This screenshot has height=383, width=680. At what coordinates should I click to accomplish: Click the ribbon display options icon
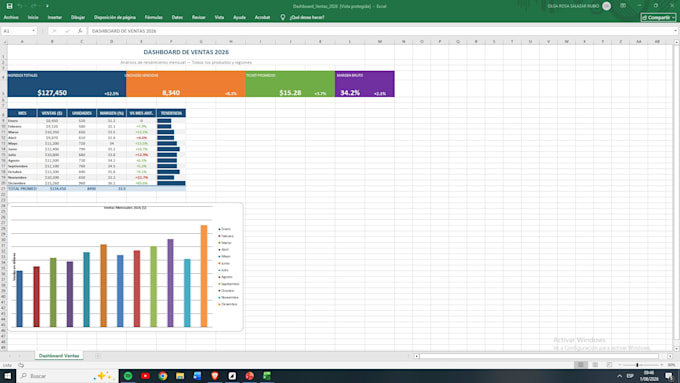(x=623, y=6)
